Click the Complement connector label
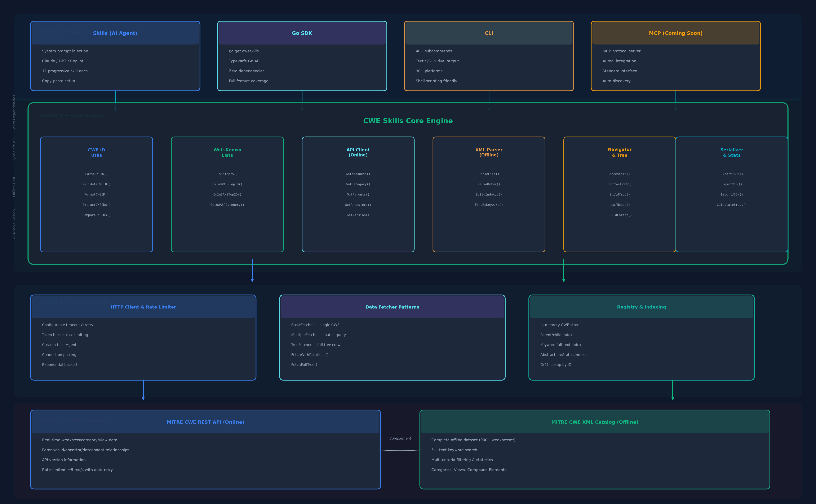Image resolution: width=816 pixels, height=504 pixels. [400, 438]
